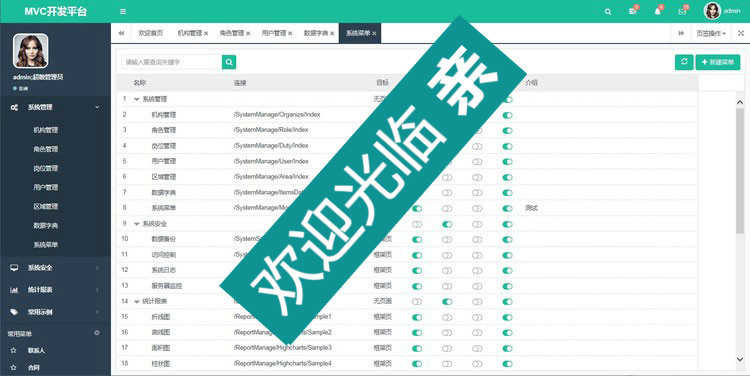Click the bar chart icon beside sidebar 统计报表

coord(14,290)
